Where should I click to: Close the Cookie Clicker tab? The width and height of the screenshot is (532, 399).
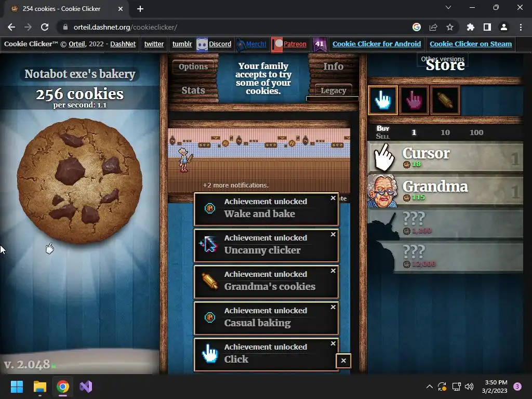[x=121, y=9]
